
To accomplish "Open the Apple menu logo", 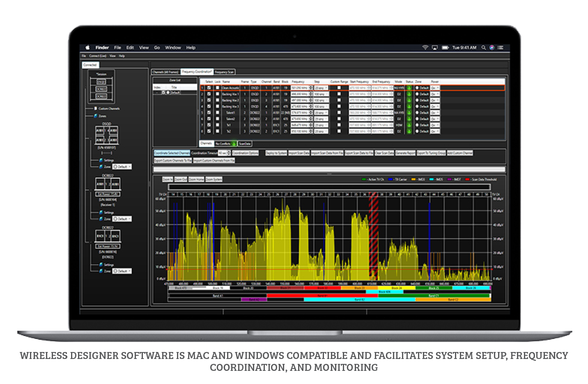I will pos(87,48).
